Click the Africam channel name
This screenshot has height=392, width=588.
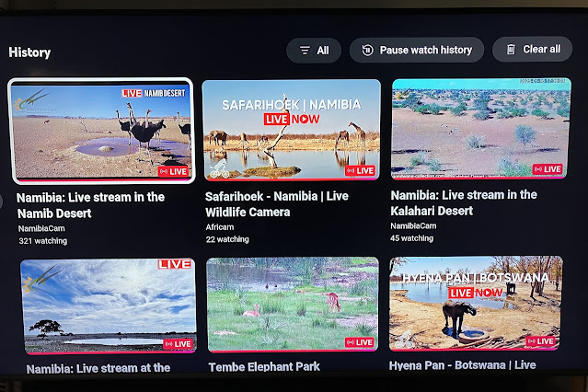click(220, 227)
